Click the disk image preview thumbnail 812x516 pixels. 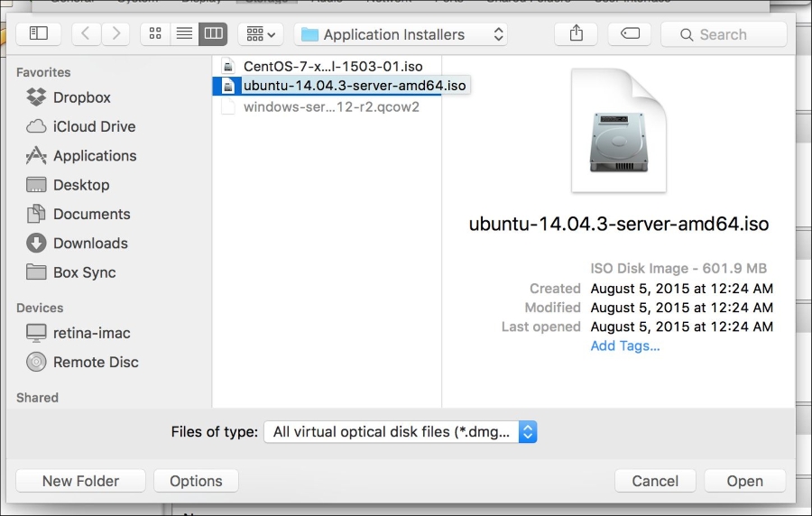point(619,131)
